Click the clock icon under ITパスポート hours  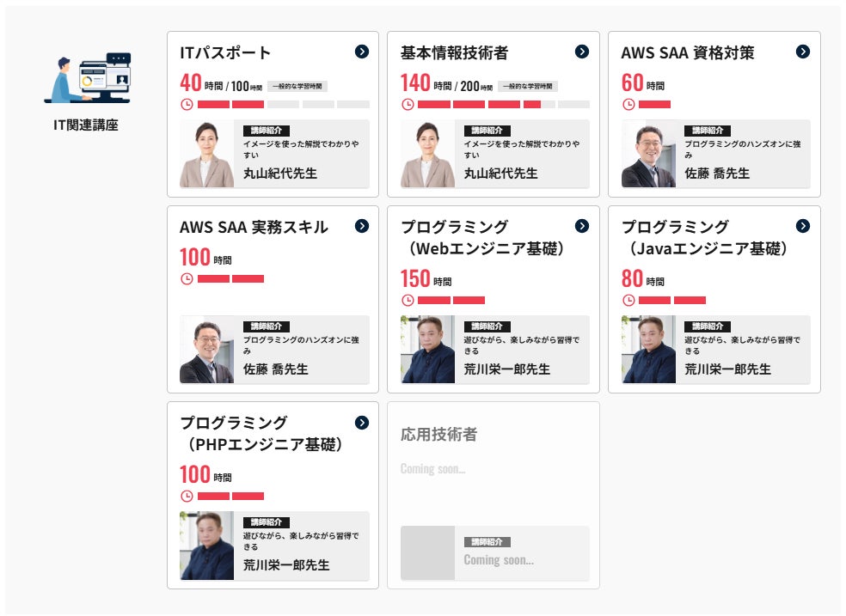187,104
